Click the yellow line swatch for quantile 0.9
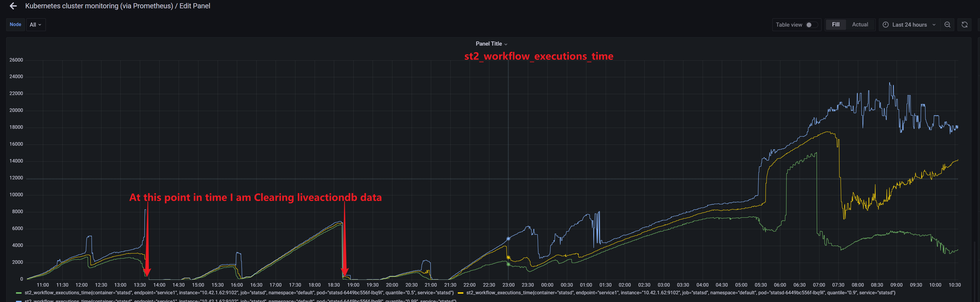The height and width of the screenshot is (302, 980). 461,293
